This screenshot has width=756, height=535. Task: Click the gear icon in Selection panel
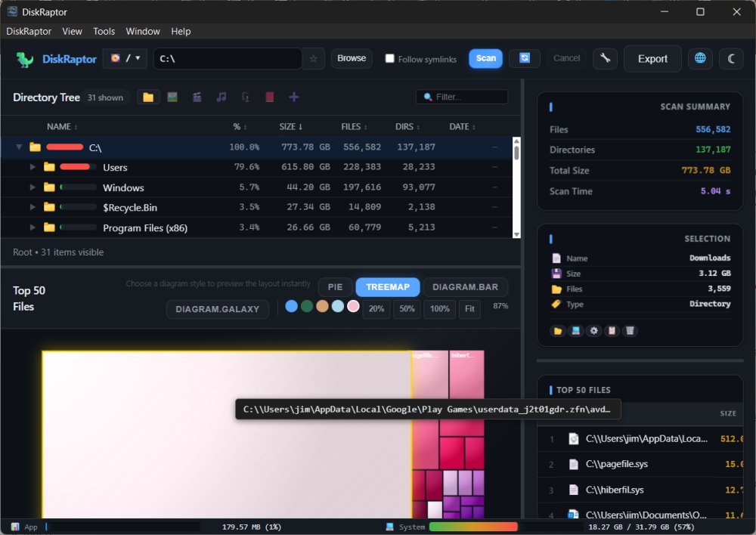594,331
